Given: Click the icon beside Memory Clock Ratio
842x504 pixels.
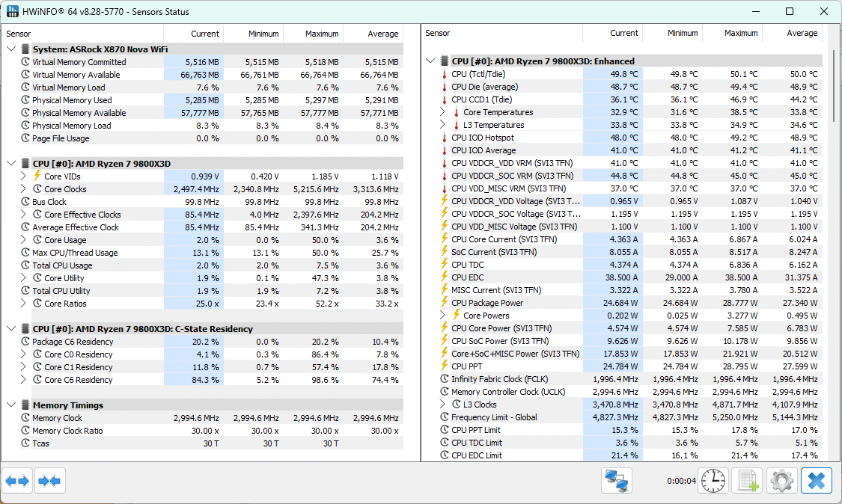Looking at the screenshot, I should tap(25, 431).
